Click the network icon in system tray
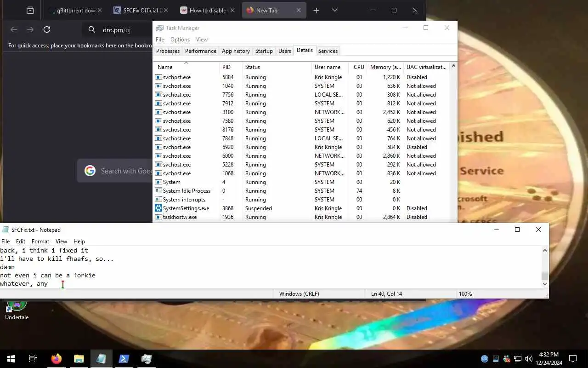The height and width of the screenshot is (368, 588). point(517,359)
